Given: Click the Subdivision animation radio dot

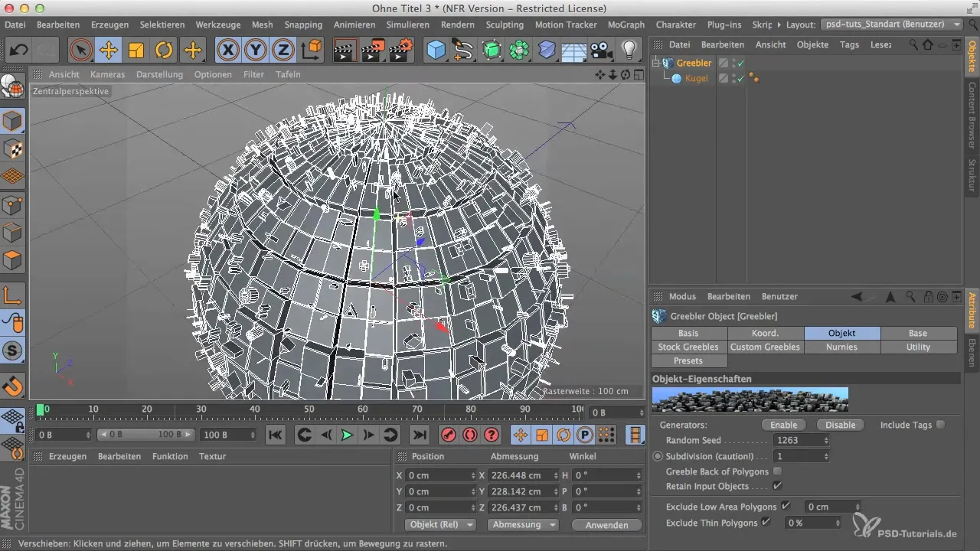Looking at the screenshot, I should tap(658, 455).
